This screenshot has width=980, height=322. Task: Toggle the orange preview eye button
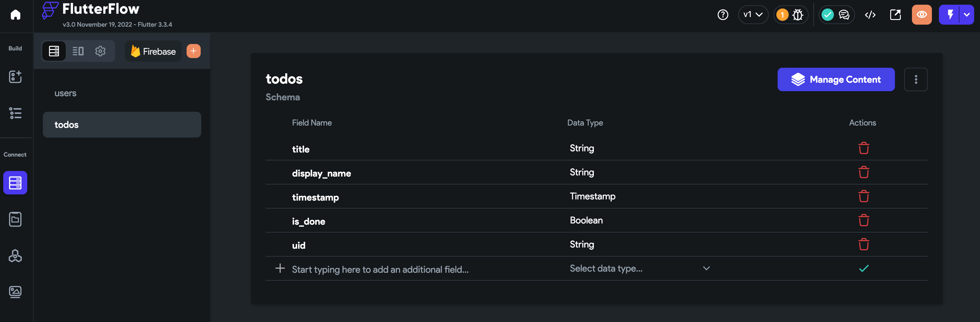coord(921,15)
